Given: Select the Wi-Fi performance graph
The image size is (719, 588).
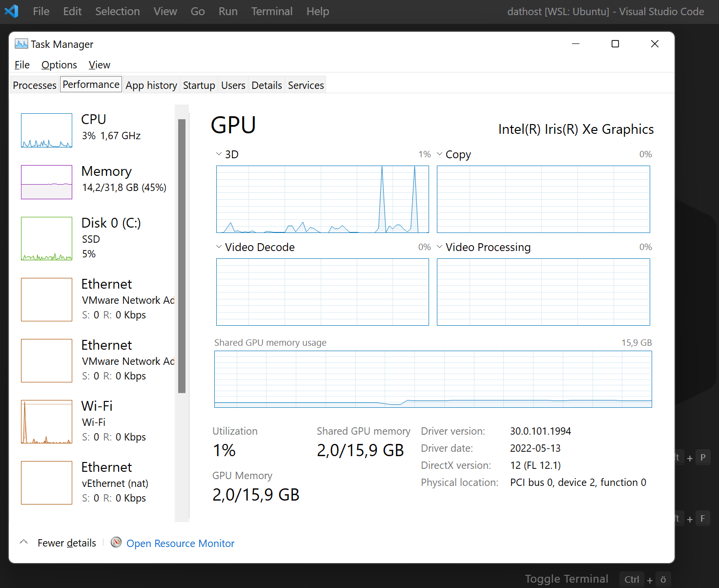Looking at the screenshot, I should pos(46,421).
